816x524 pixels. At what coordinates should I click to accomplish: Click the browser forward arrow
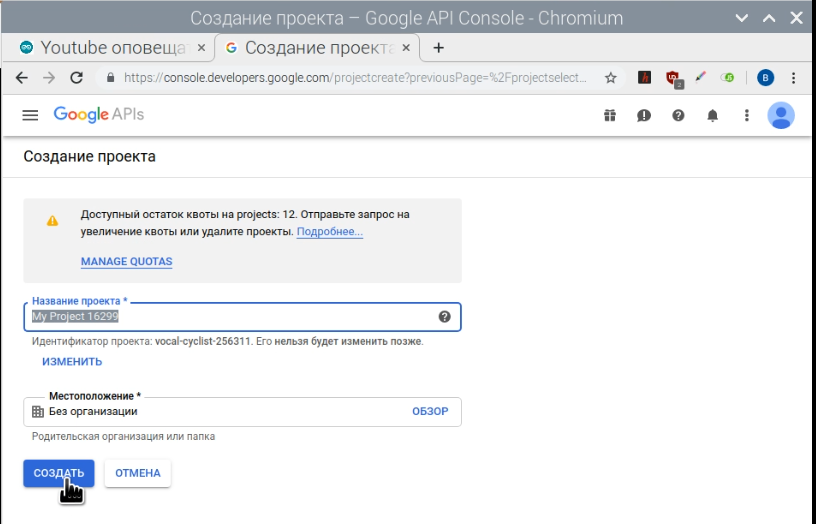(x=49, y=78)
